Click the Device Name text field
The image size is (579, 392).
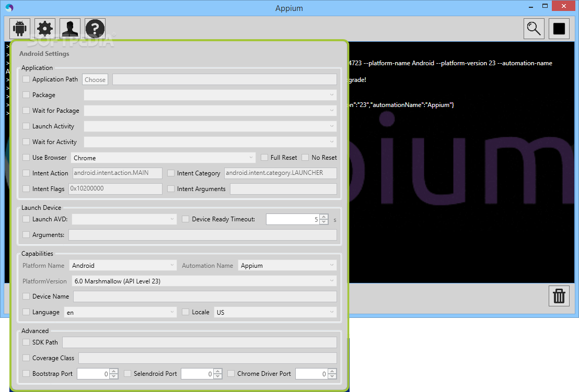[x=205, y=296]
